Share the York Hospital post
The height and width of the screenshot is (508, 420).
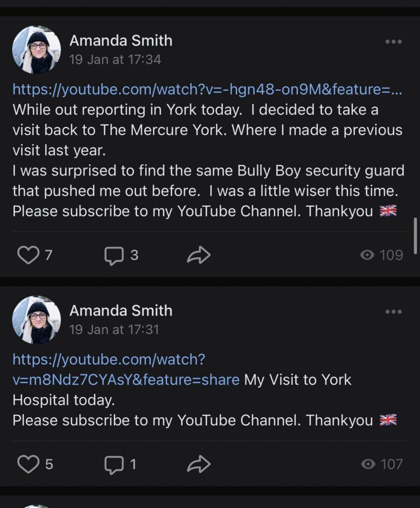[x=199, y=464]
